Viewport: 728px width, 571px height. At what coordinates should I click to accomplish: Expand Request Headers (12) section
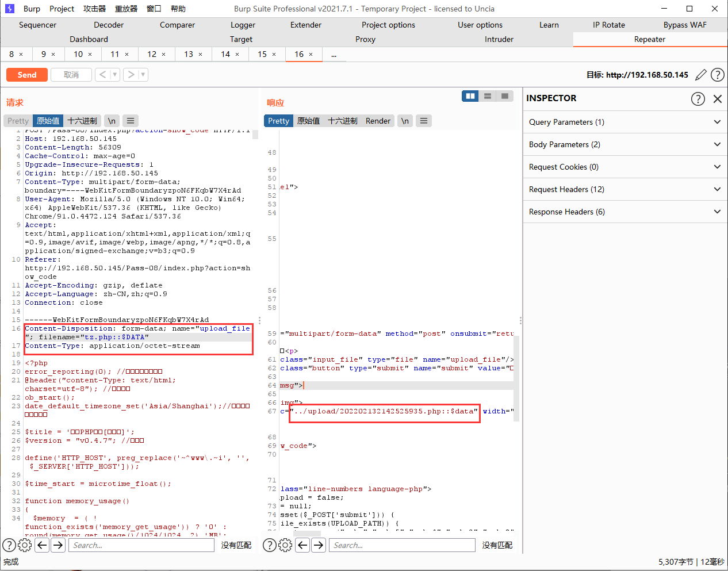click(625, 189)
